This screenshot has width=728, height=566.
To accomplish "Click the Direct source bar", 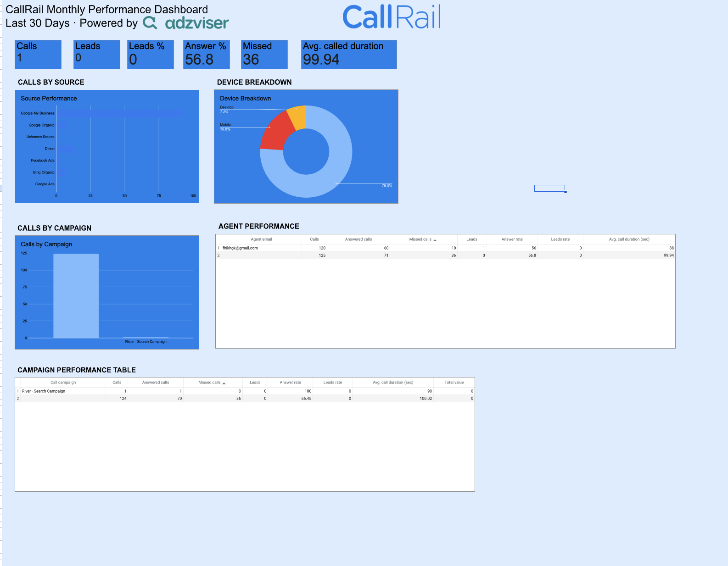I will point(65,149).
